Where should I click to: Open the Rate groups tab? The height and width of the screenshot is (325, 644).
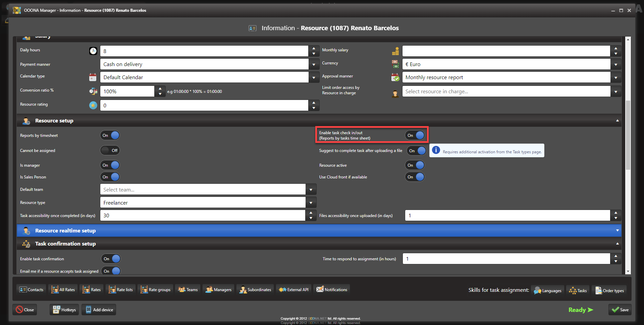[156, 290]
